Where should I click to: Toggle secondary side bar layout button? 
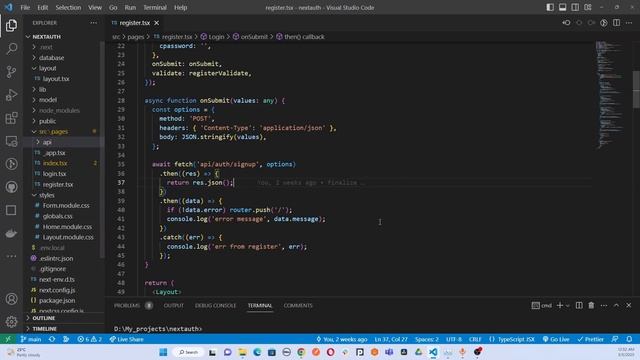(575, 7)
